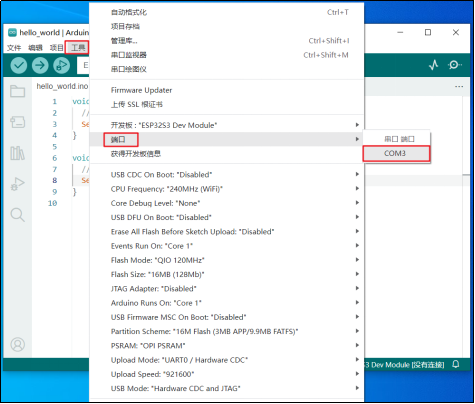Expand USB Mode Hardware CDC and JTAG
The height and width of the screenshot is (404, 475).
[x=227, y=389]
